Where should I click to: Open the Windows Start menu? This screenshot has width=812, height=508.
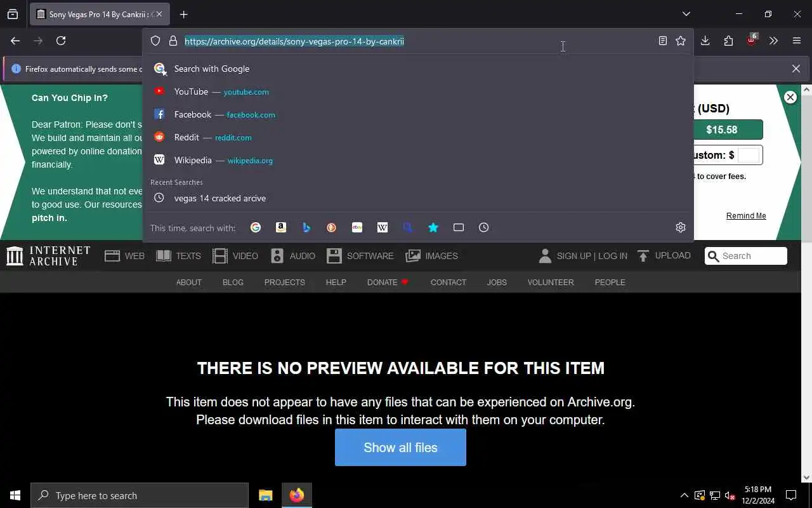15,495
